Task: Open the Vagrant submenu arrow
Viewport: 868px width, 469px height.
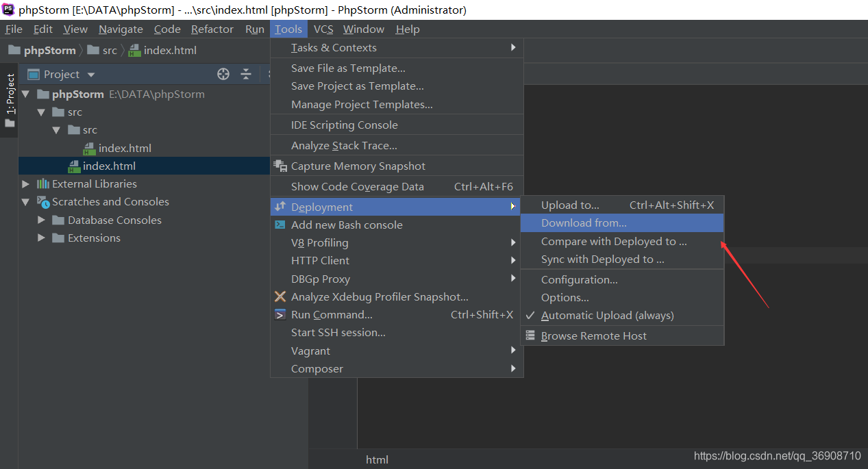Action: (513, 350)
